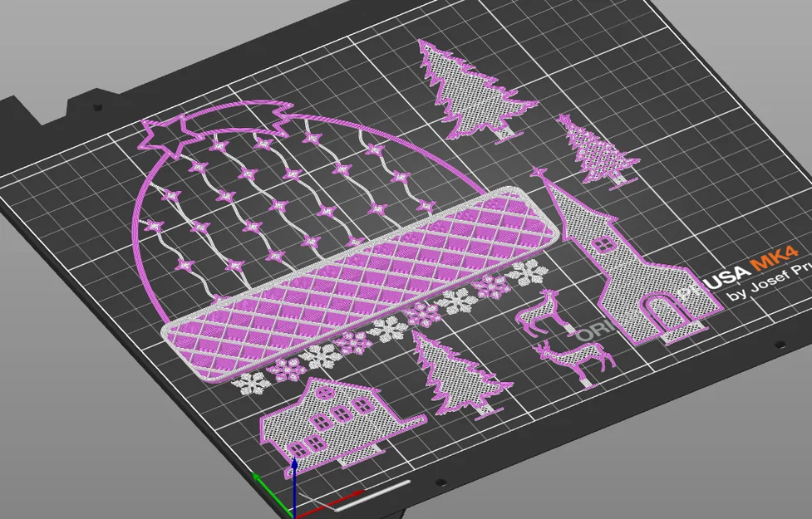
Task: Select the large star atop the globe
Action: [170, 135]
